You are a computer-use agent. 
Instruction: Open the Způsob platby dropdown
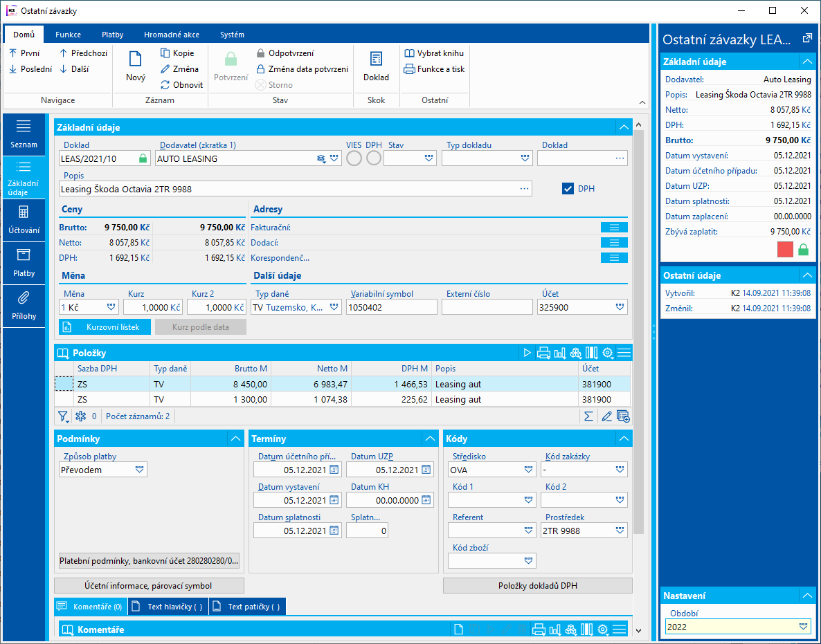coord(140,470)
